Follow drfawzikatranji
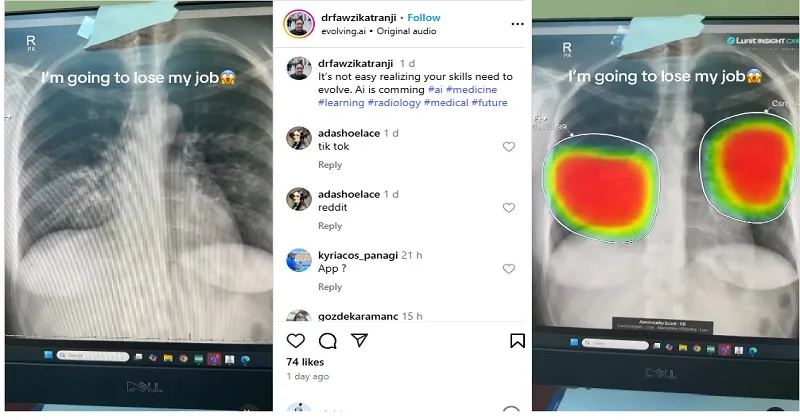This screenshot has height=420, width=800. pyautogui.click(x=423, y=17)
